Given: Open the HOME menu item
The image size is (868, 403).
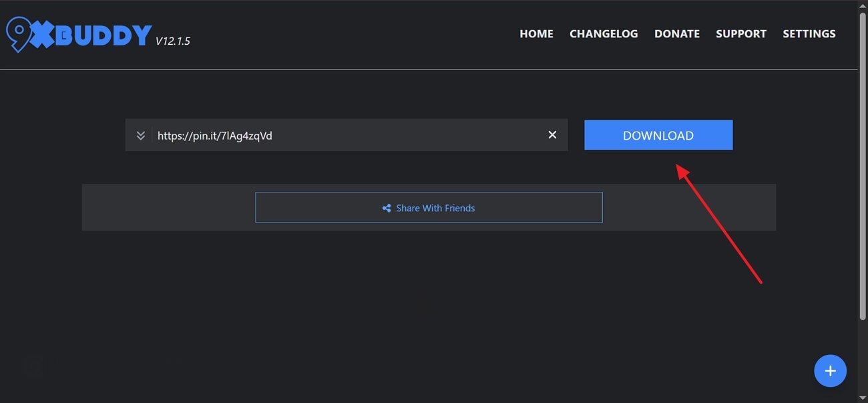Looking at the screenshot, I should pyautogui.click(x=536, y=33).
